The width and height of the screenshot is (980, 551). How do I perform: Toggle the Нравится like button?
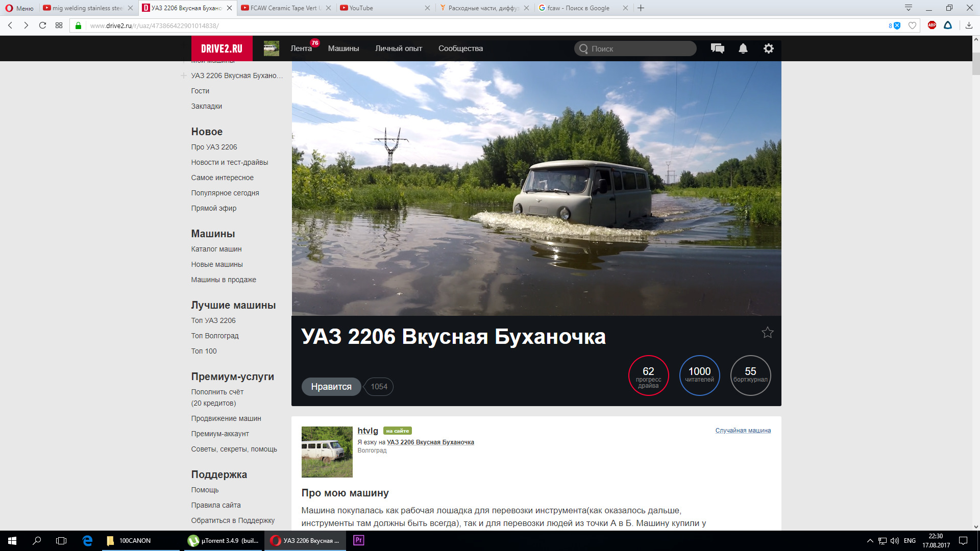[331, 387]
